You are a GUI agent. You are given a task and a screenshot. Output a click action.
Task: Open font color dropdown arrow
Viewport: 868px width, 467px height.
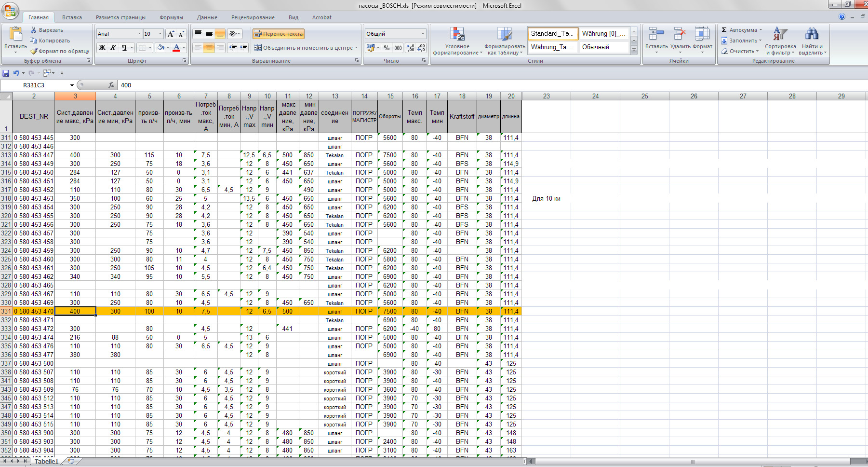click(x=184, y=48)
